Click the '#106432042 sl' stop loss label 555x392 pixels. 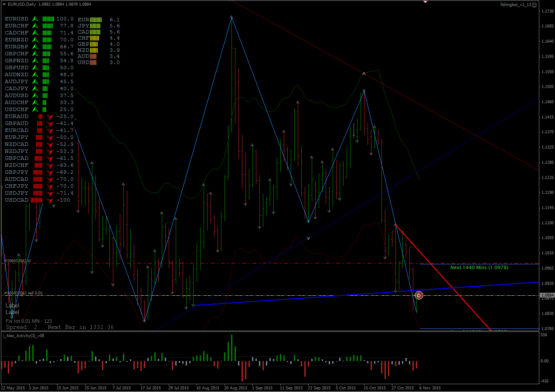[x=17, y=260]
